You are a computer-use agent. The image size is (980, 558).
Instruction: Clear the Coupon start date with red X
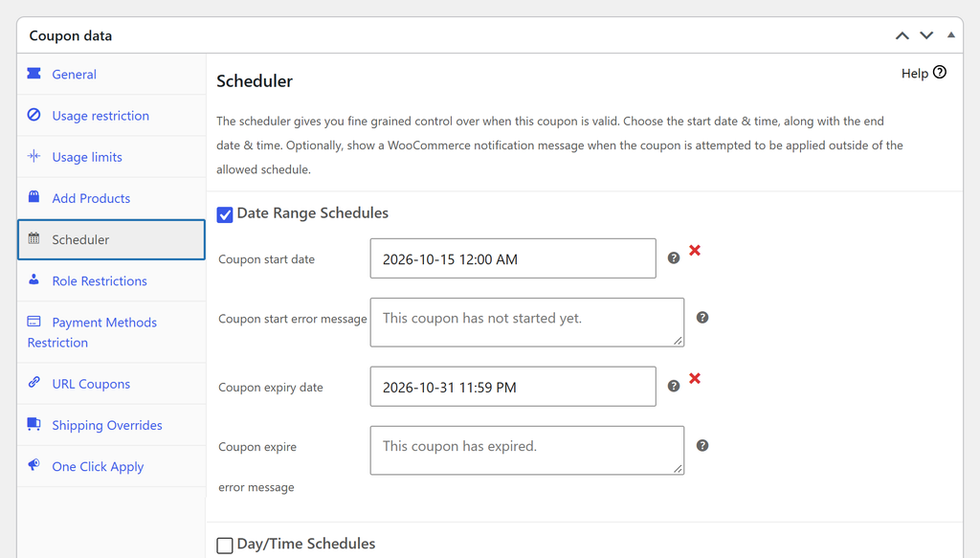695,251
